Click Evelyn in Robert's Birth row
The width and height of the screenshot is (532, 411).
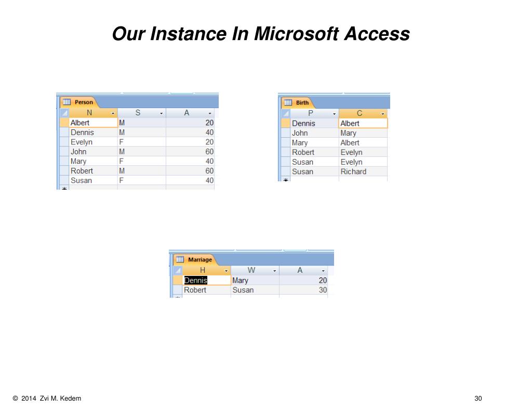point(363,152)
